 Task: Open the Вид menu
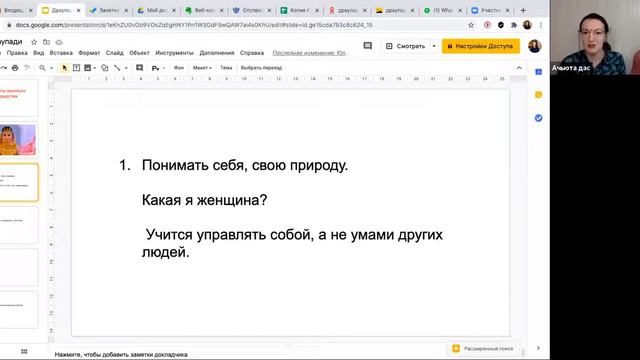39,53
